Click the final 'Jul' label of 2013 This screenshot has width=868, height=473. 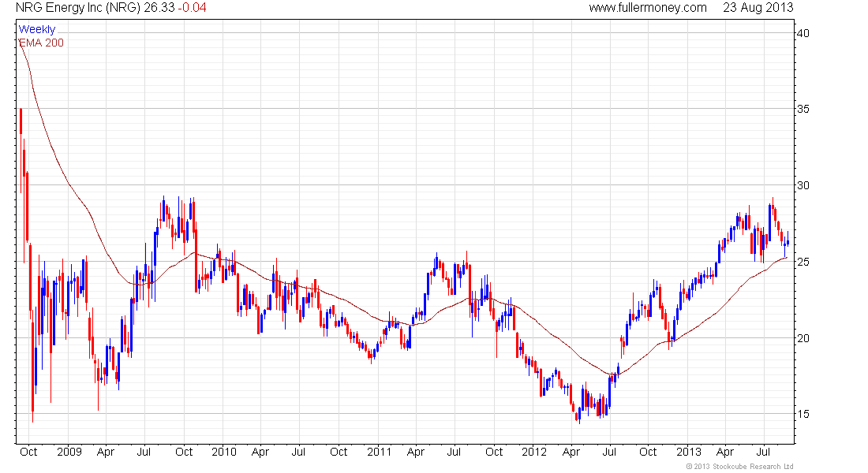(763, 452)
